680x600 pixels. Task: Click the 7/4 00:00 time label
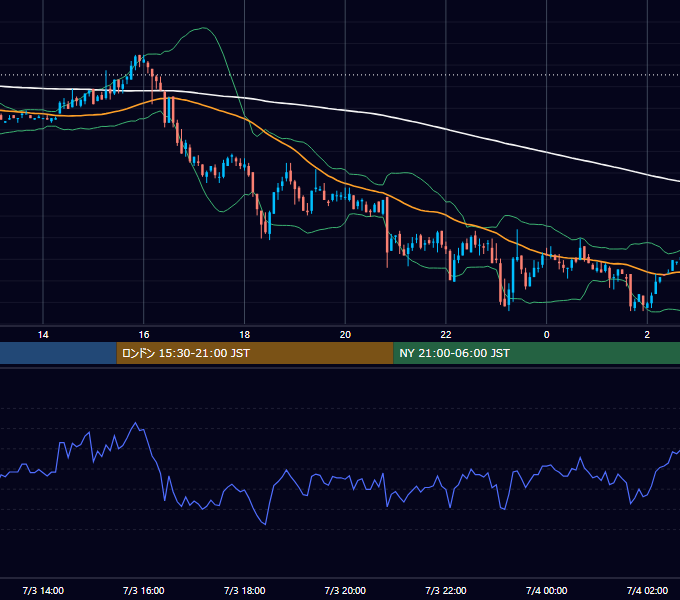546,590
